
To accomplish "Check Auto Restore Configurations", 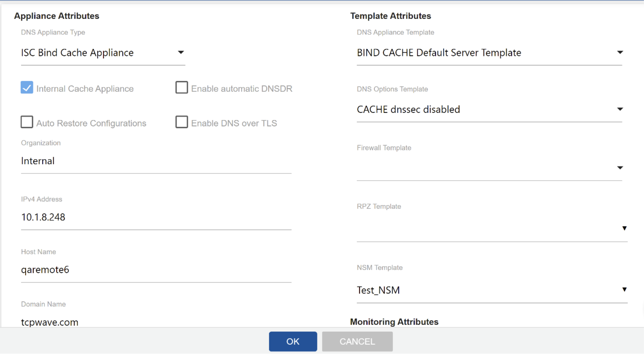I will coord(27,122).
